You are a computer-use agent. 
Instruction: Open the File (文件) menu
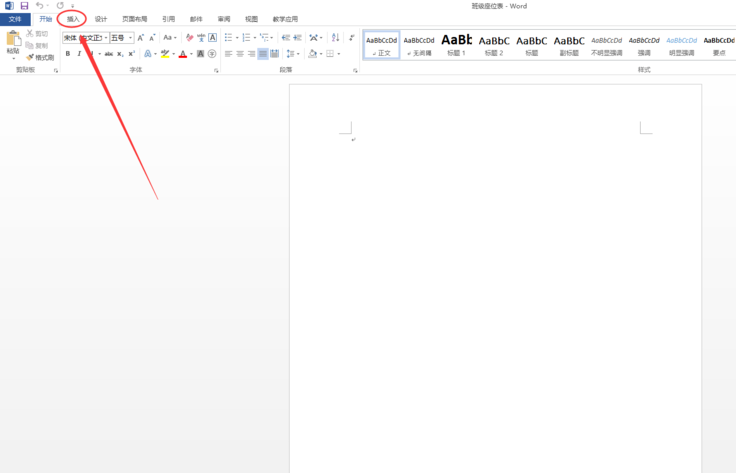(15, 19)
